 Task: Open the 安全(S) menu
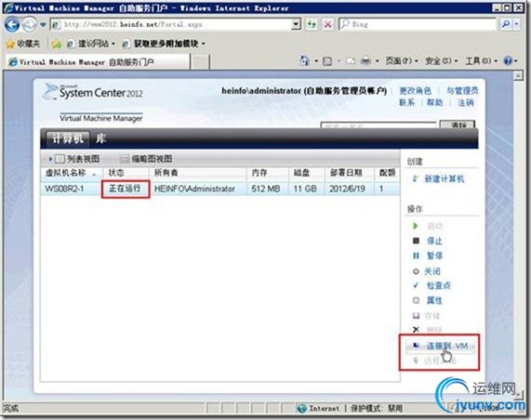point(441,61)
